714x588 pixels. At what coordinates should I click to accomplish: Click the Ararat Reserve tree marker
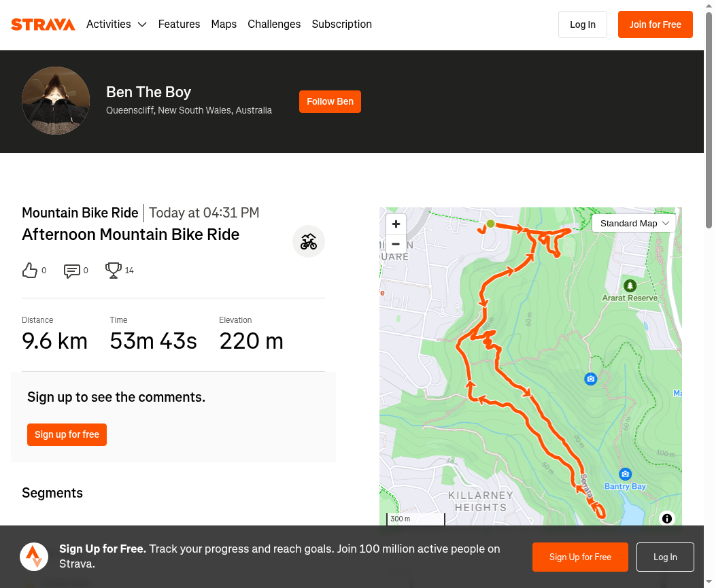[x=630, y=286]
